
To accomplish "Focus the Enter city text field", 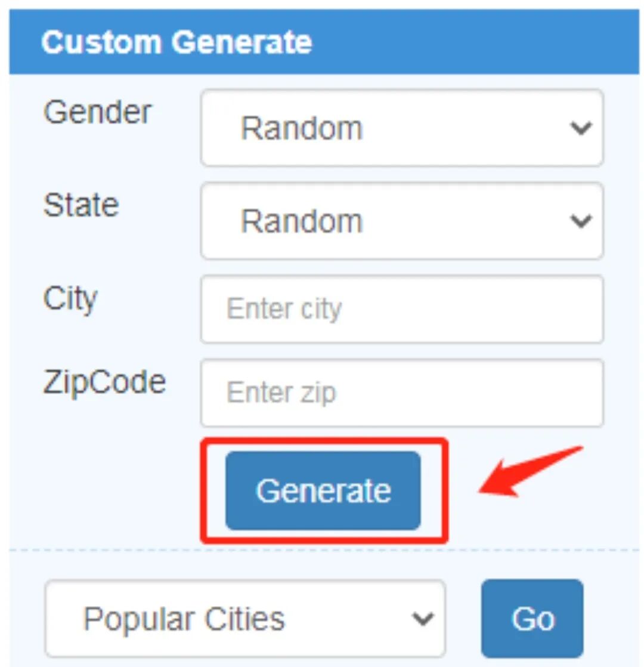I will click(402, 309).
